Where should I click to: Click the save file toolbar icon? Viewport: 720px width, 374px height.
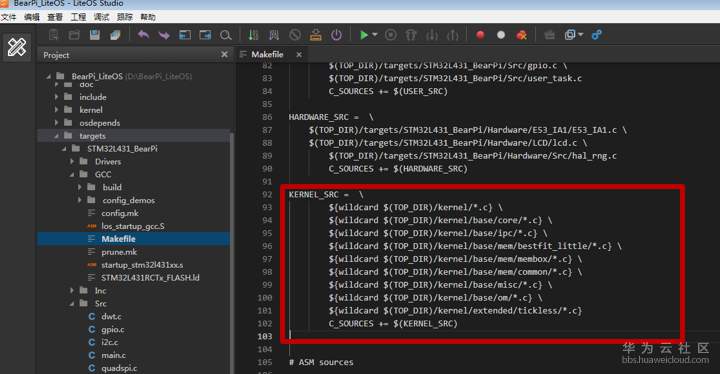[x=95, y=35]
